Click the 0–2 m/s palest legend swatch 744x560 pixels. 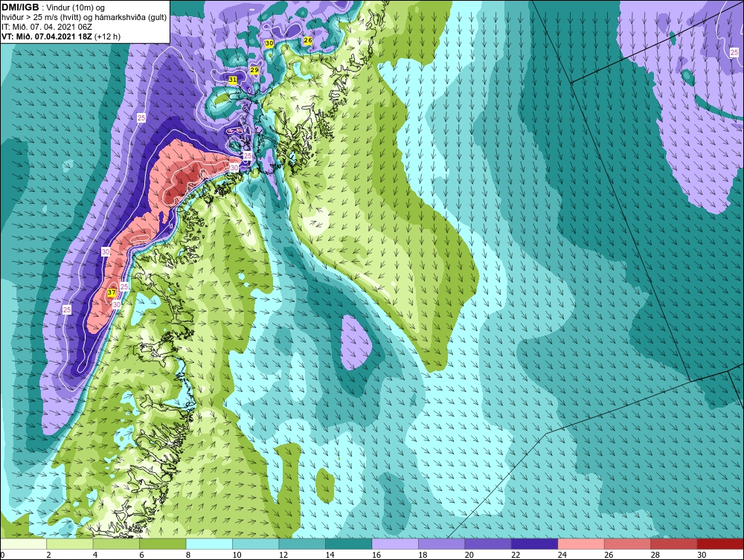(x=23, y=544)
